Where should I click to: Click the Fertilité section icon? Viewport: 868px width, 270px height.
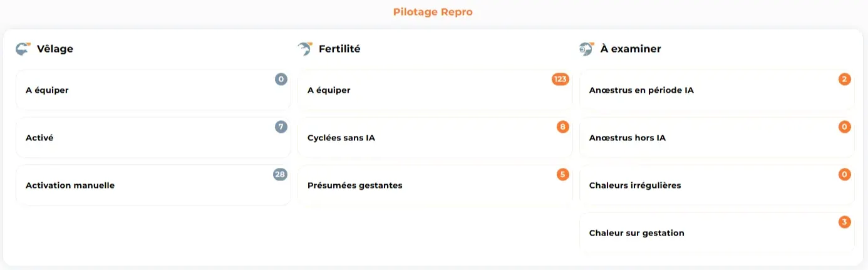point(305,48)
